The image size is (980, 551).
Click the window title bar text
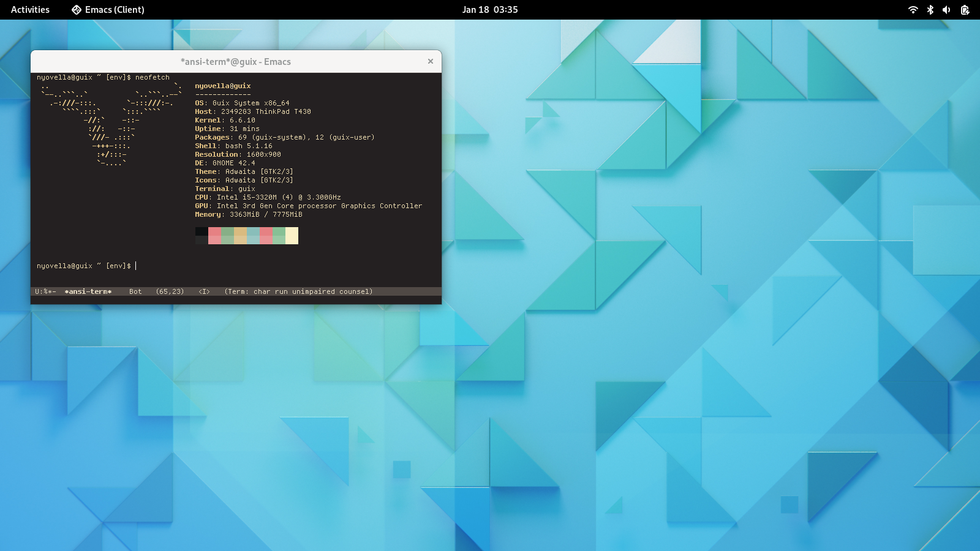(236, 62)
